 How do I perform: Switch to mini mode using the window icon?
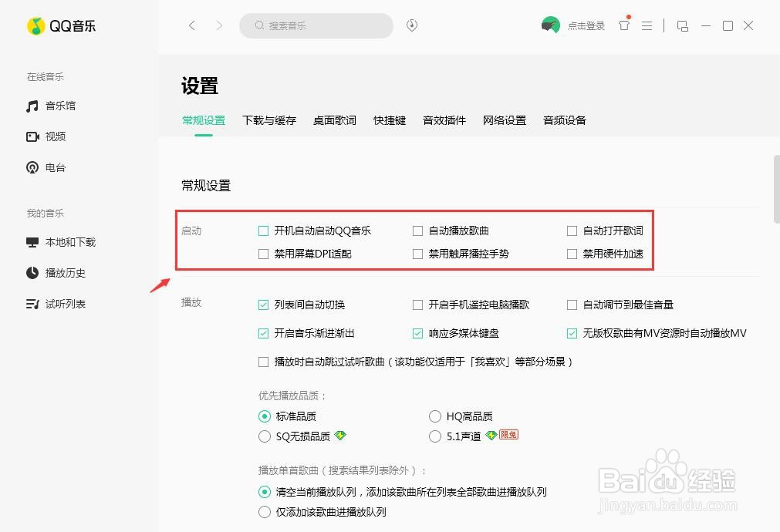pyautogui.click(x=682, y=25)
